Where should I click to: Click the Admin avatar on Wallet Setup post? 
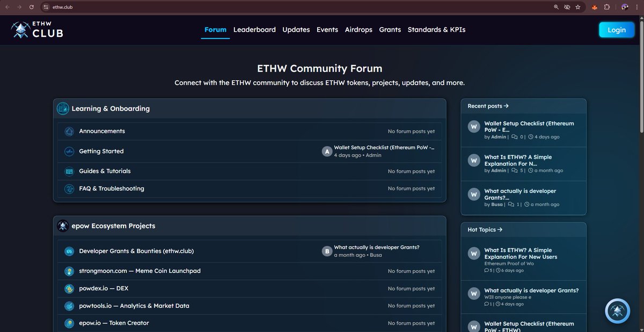click(327, 151)
